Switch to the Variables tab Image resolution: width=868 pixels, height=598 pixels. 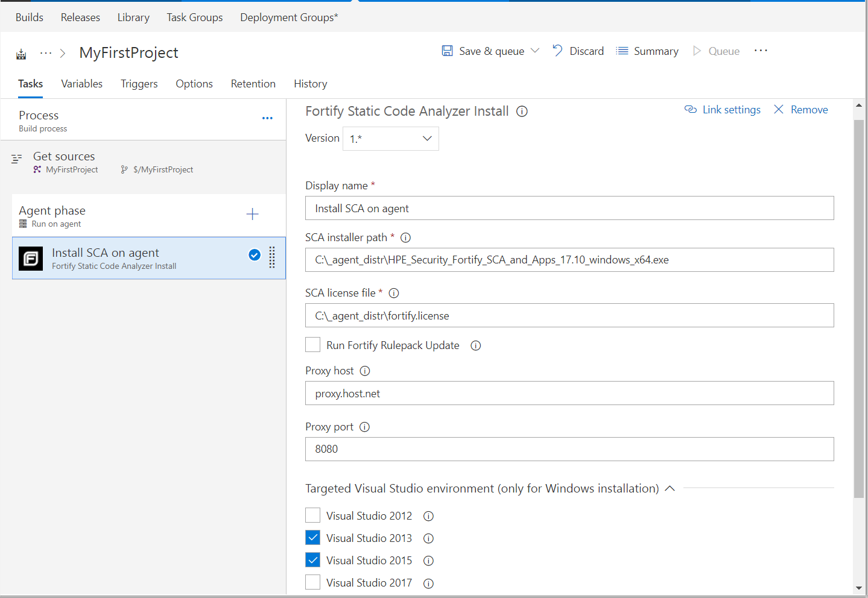(81, 84)
